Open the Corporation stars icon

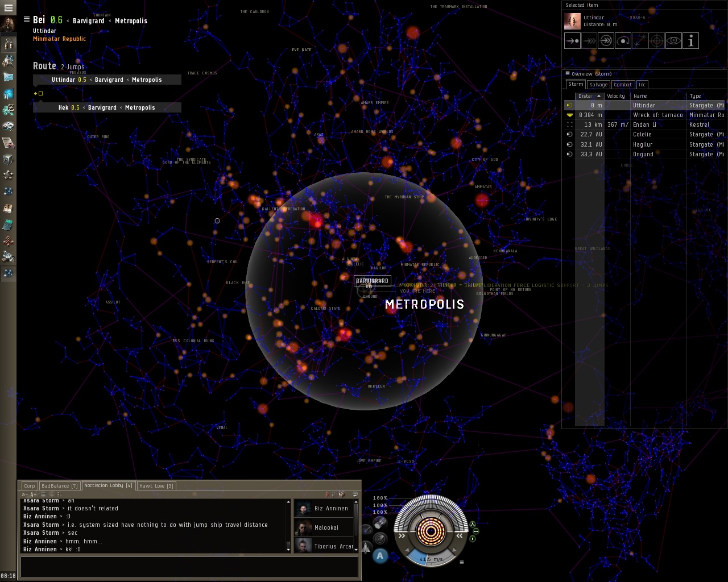8,175
